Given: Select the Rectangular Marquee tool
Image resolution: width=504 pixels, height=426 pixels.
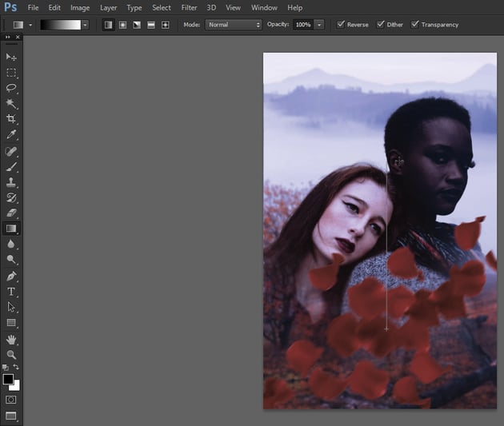Looking at the screenshot, I should 11,73.
